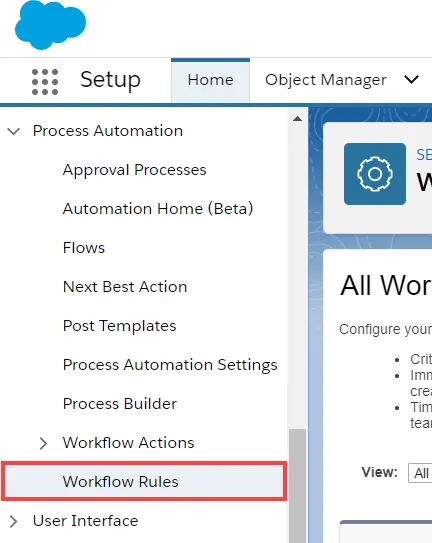The height and width of the screenshot is (543, 432).
Task: Open Process Automation Settings
Action: [170, 365]
